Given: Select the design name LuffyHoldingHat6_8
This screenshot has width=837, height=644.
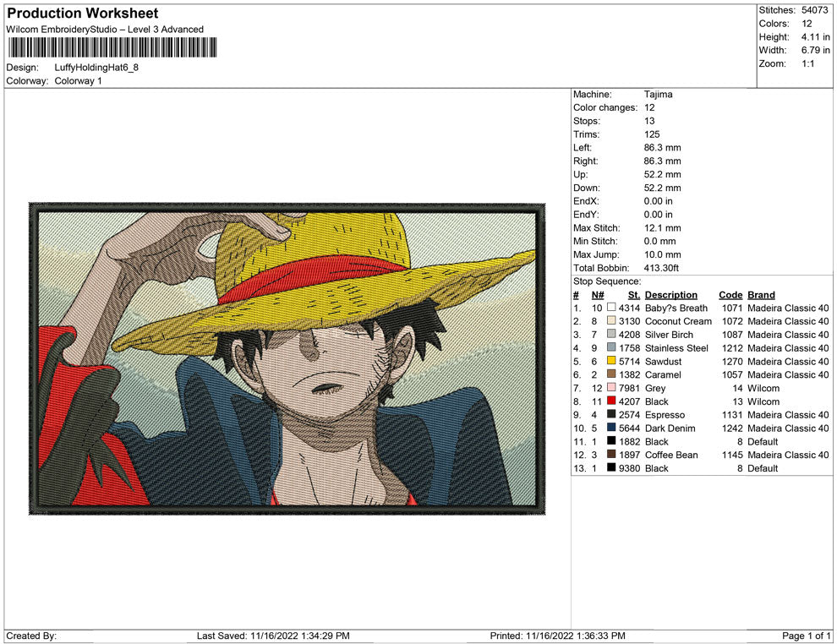Looking at the screenshot, I should tap(96, 68).
